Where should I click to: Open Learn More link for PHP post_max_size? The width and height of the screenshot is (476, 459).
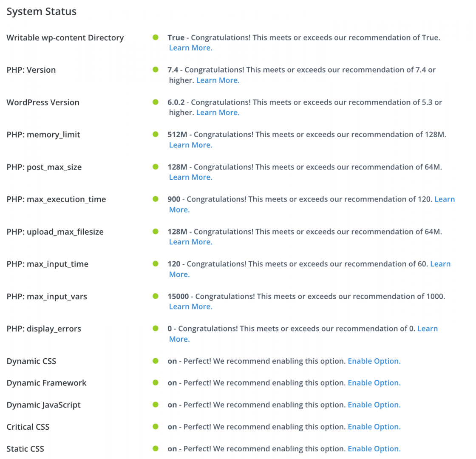coord(191,177)
